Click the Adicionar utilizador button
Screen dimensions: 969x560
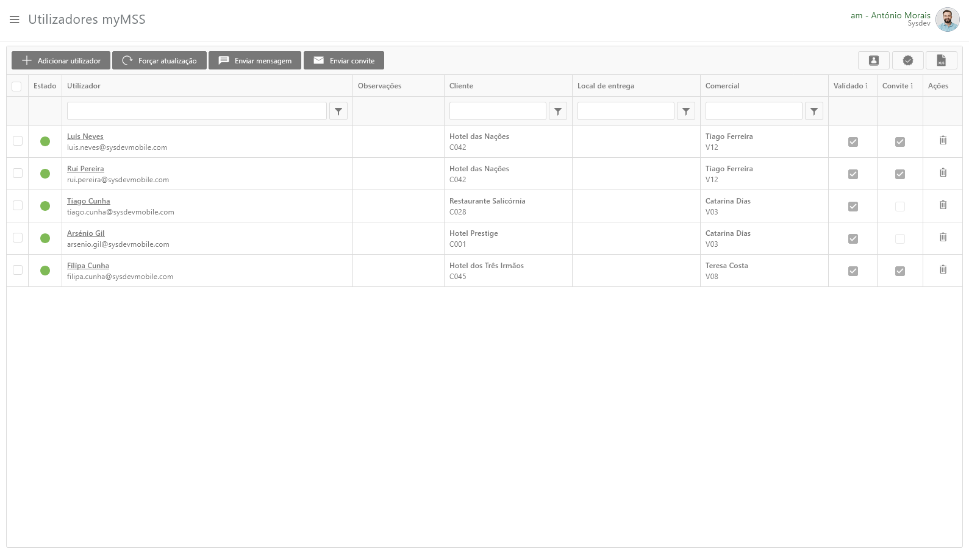(x=61, y=60)
